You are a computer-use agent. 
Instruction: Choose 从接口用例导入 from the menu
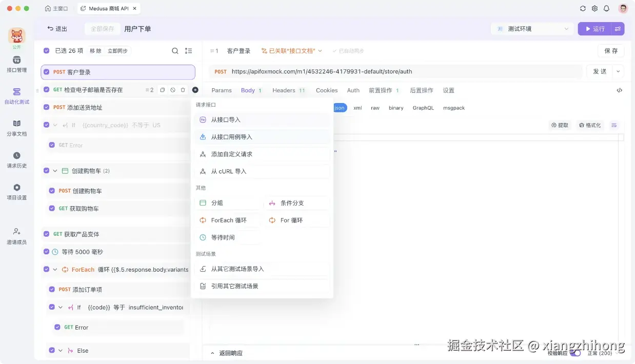[x=262, y=137]
